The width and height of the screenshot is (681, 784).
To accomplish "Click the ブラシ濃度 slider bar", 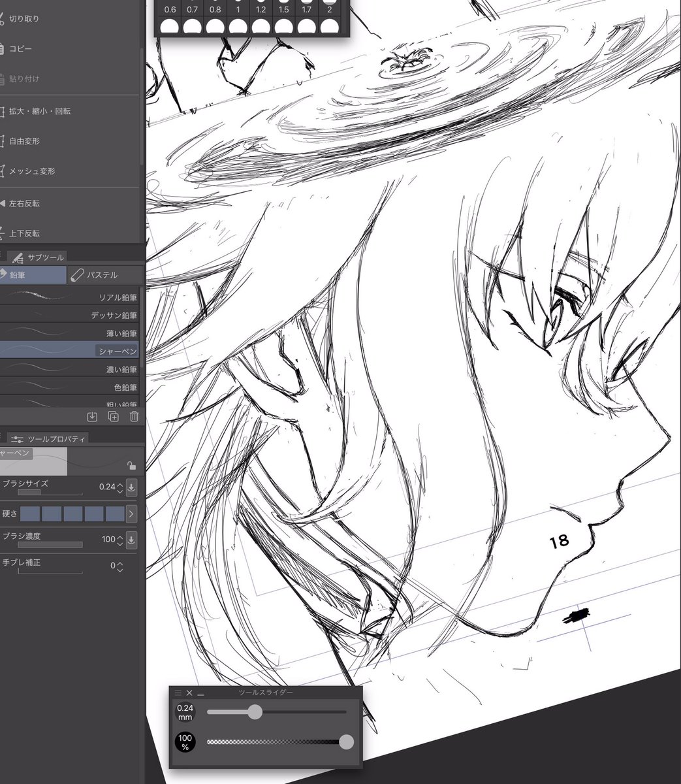I will pyautogui.click(x=50, y=544).
